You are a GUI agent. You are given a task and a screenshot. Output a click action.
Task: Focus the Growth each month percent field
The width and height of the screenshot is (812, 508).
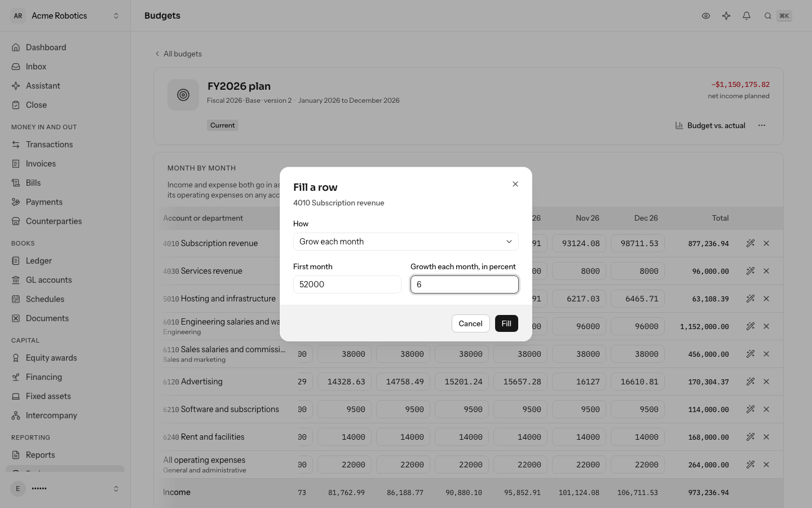465,284
